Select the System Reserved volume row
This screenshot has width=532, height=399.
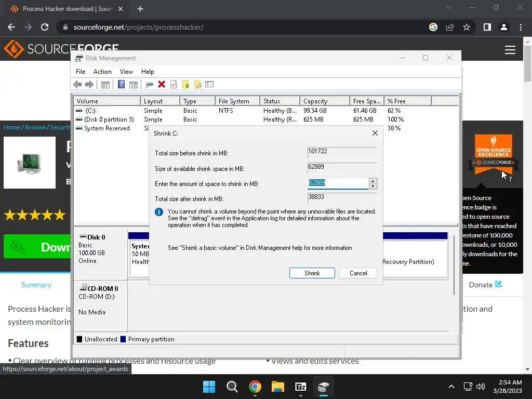107,128
